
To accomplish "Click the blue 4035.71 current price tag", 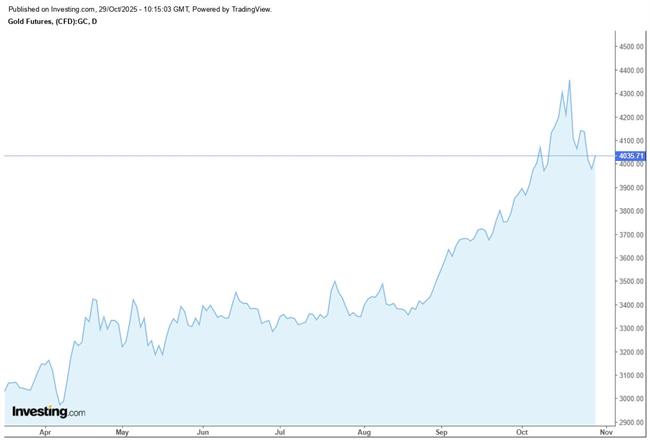I will point(631,156).
